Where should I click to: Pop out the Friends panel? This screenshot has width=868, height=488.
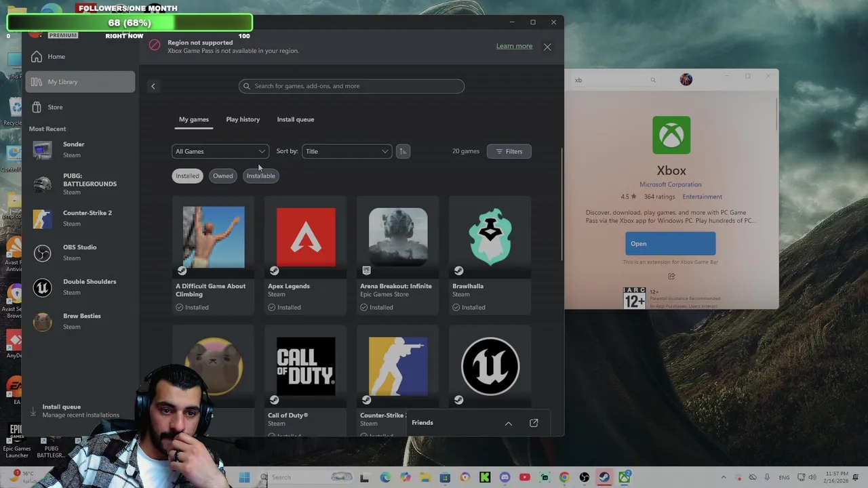click(534, 423)
